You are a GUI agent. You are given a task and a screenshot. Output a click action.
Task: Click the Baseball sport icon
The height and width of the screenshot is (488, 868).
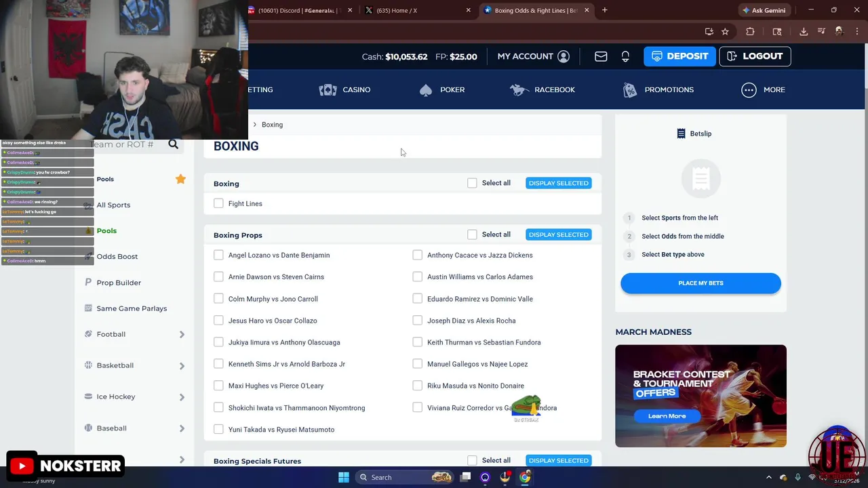pyautogui.click(x=88, y=428)
